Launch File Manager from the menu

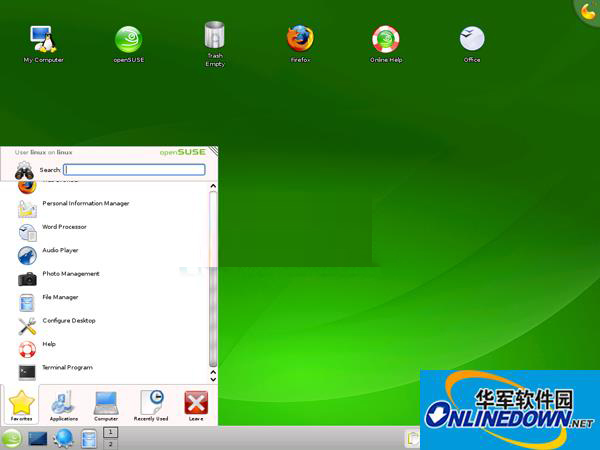[x=60, y=297]
